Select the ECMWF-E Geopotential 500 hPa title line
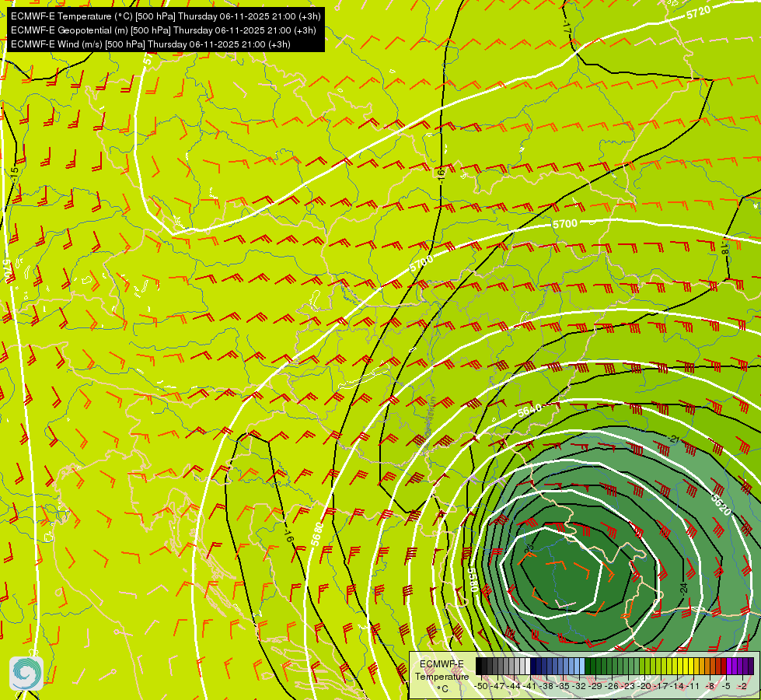 coord(163,30)
